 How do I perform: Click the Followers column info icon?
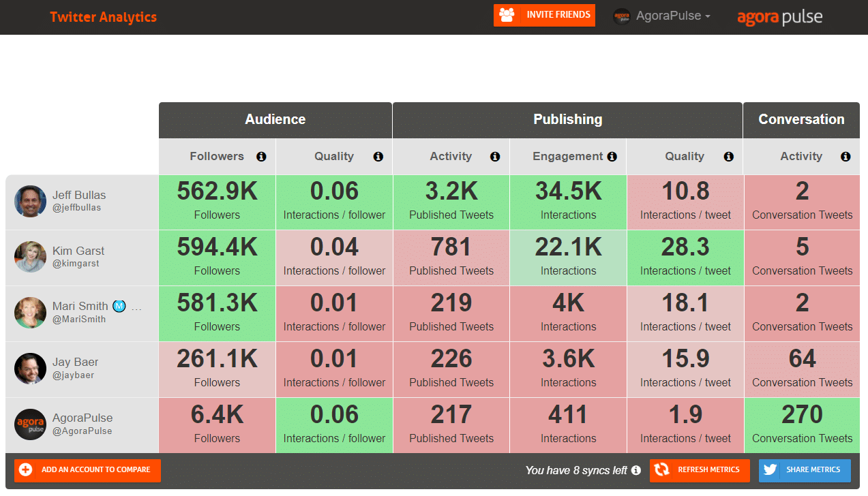(x=261, y=157)
